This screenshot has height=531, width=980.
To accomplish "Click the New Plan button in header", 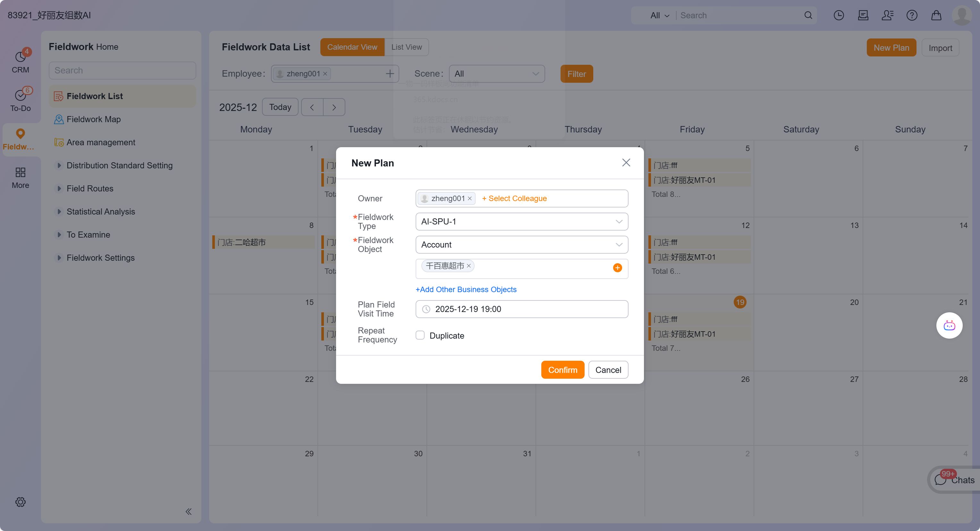I will tap(891, 48).
